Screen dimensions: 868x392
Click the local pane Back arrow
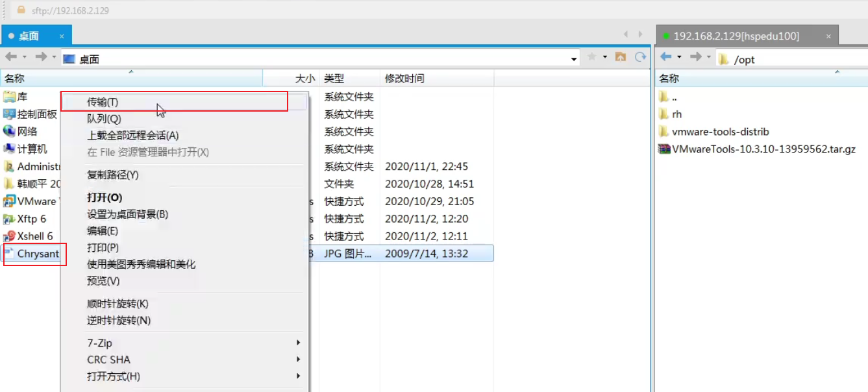pos(10,57)
